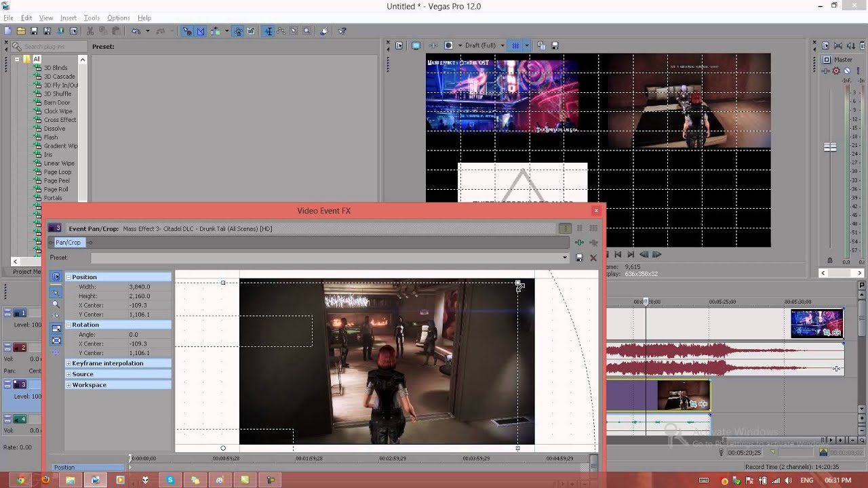Click Save Preset disk icon in Video Event FX
This screenshot has width=868, height=488.
pyautogui.click(x=579, y=258)
